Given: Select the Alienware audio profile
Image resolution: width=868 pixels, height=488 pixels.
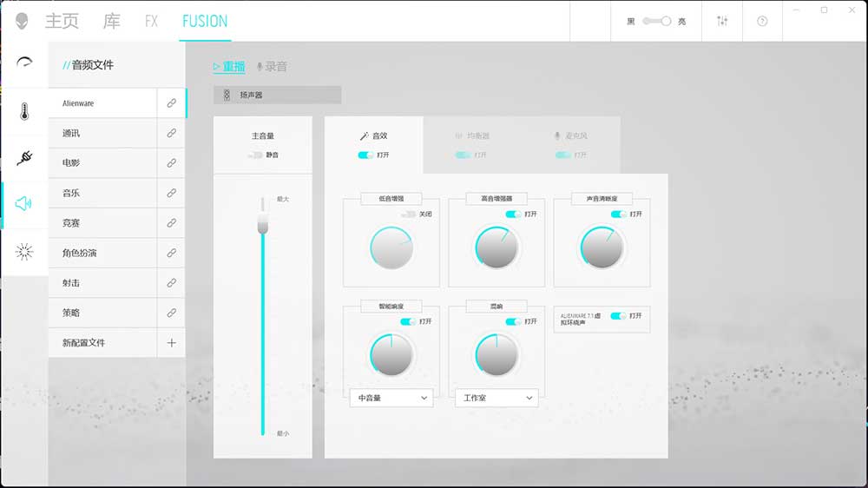Looking at the screenshot, I should [x=102, y=103].
